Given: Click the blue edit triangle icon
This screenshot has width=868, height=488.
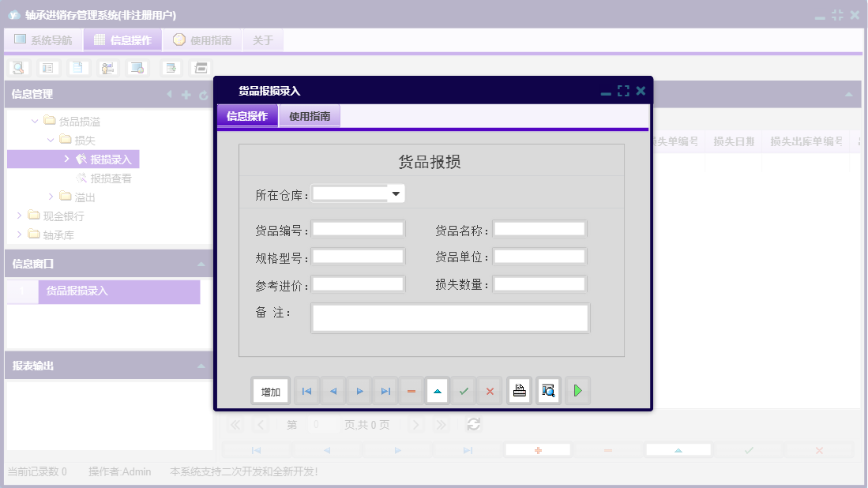Looking at the screenshot, I should (x=437, y=390).
